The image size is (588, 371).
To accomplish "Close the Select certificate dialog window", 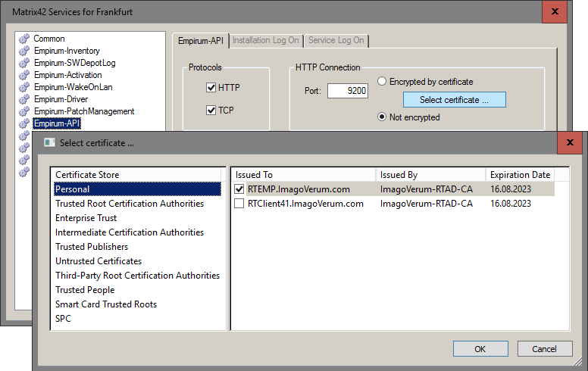I will 570,142.
